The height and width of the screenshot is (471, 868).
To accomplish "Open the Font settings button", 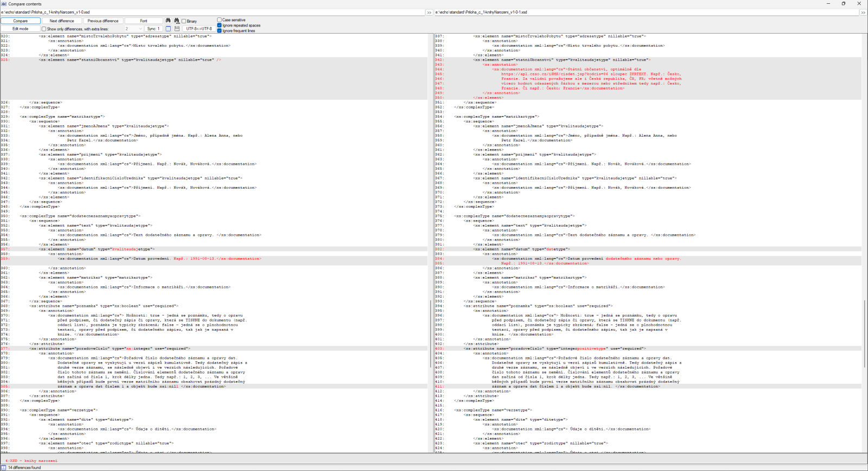I will point(144,21).
